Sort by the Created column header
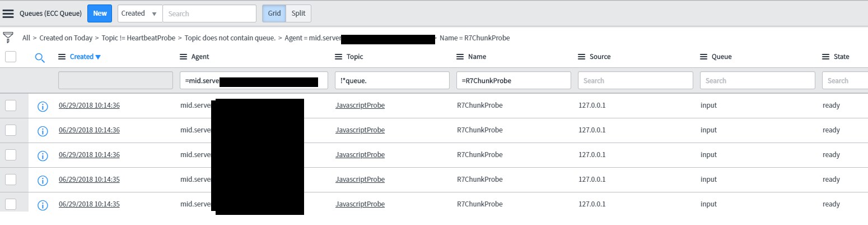This screenshot has width=868, height=225. point(81,57)
